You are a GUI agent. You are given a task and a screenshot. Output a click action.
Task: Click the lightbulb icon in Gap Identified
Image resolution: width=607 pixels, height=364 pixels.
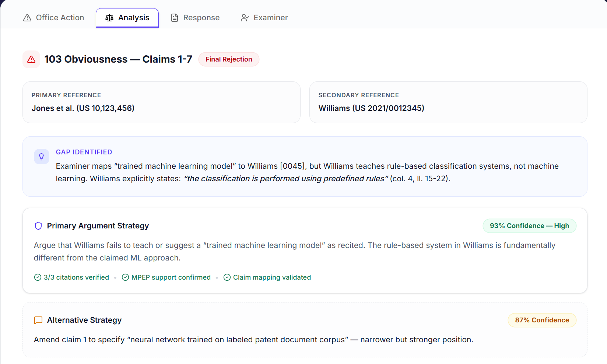[x=42, y=157]
